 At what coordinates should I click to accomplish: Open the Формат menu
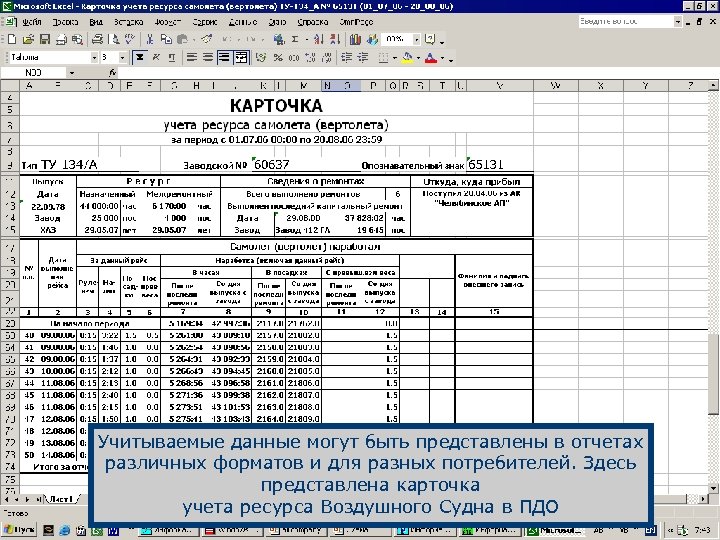[x=168, y=22]
